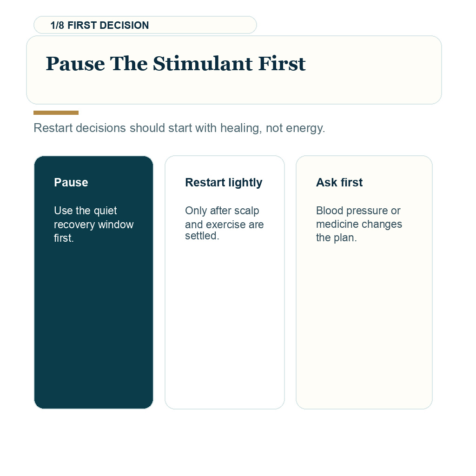This screenshot has height=476, width=476.
Task: Click the Ask first heading
Action: (339, 182)
